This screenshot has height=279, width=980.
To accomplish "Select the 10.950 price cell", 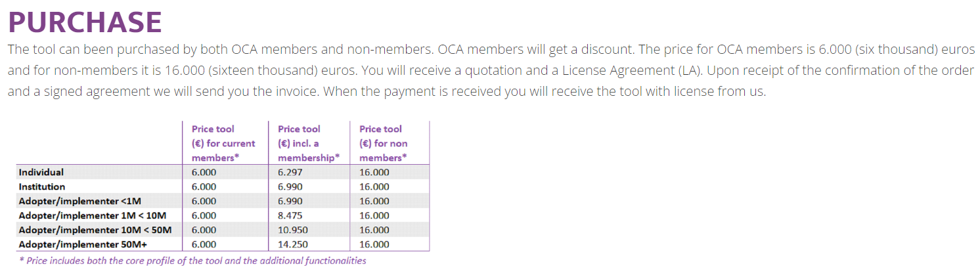I will click(293, 230).
